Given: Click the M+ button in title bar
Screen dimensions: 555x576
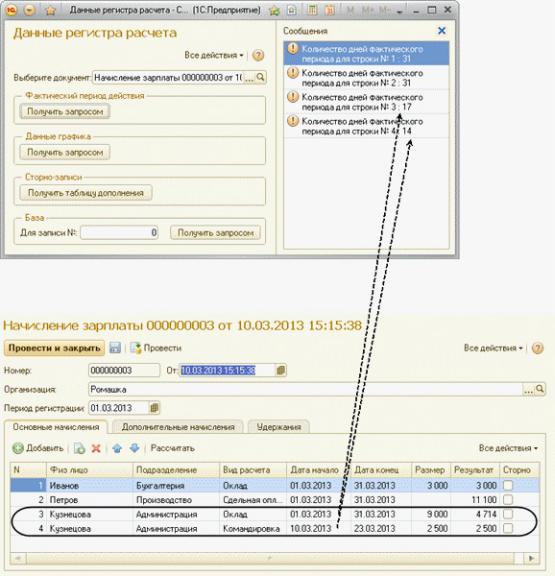Looking at the screenshot, I should 368,11.
